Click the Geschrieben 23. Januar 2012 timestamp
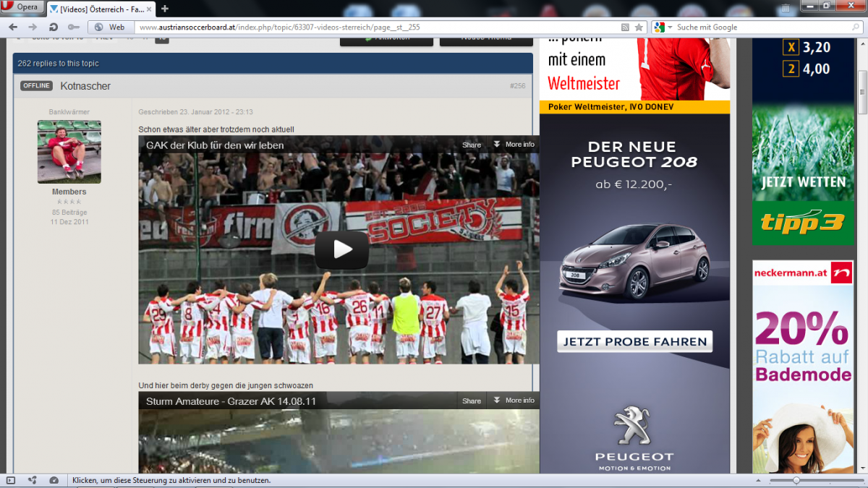Image resolution: width=868 pixels, height=488 pixels. [x=195, y=112]
